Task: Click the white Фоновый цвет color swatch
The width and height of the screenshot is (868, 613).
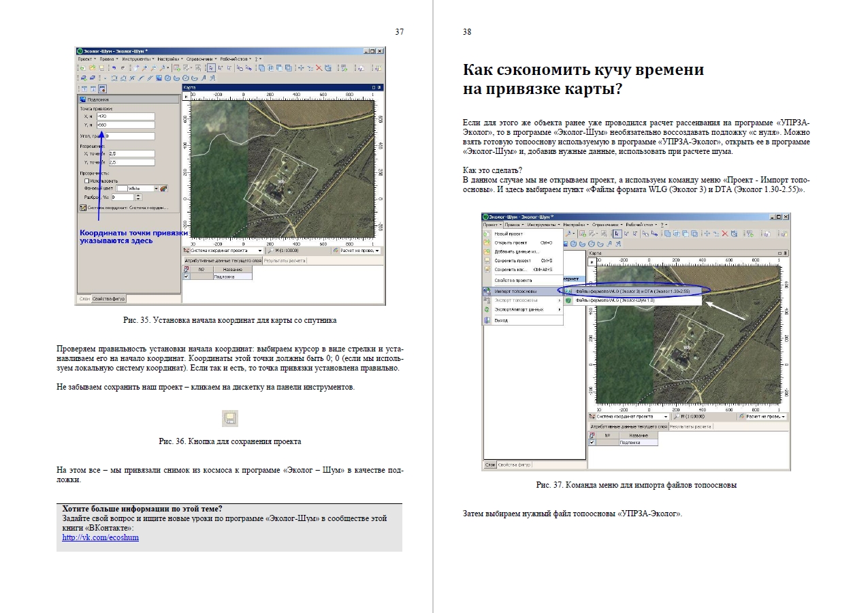Action: tap(122, 189)
